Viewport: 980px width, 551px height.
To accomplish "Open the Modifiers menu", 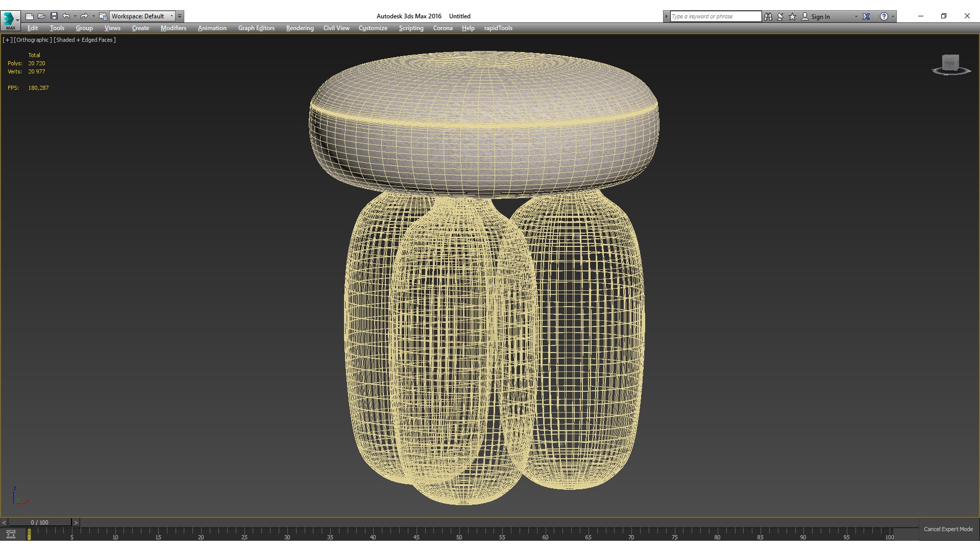I will pos(174,28).
